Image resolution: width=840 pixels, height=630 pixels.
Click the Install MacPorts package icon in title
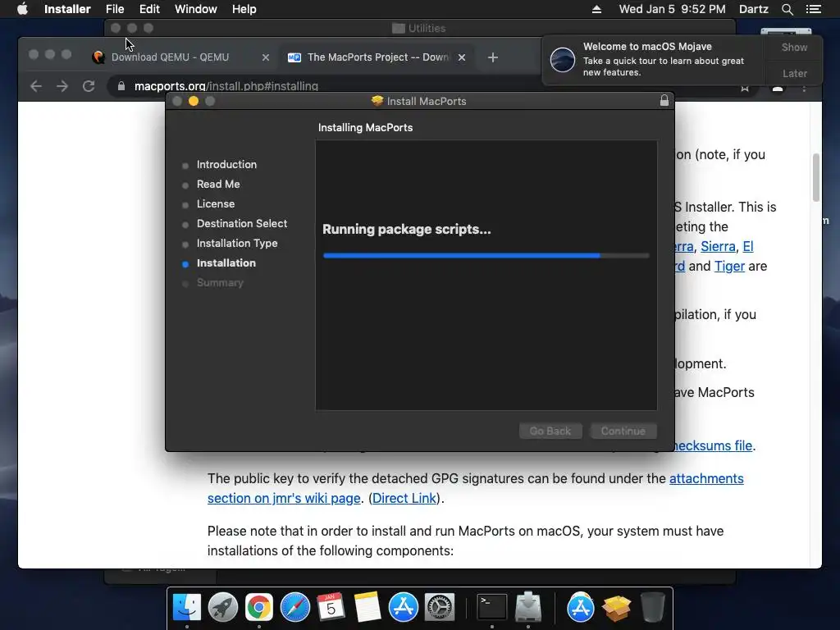click(x=377, y=101)
